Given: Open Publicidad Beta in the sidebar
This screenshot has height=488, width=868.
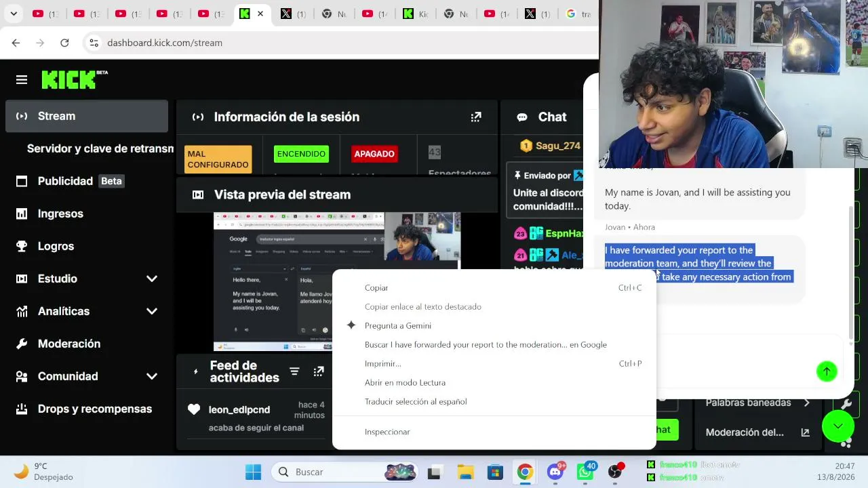Looking at the screenshot, I should pyautogui.click(x=87, y=181).
